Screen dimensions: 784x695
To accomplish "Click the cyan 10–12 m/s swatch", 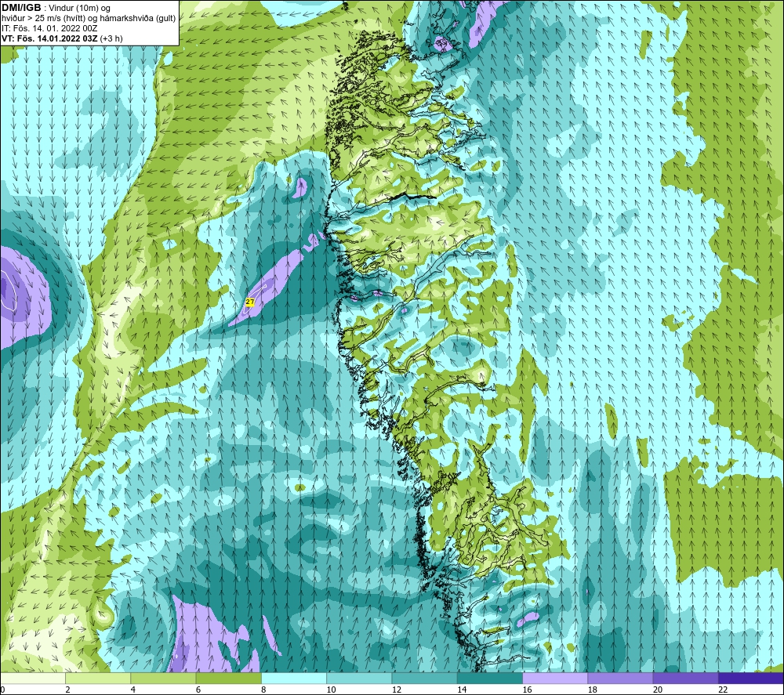I will pyautogui.click(x=359, y=678).
